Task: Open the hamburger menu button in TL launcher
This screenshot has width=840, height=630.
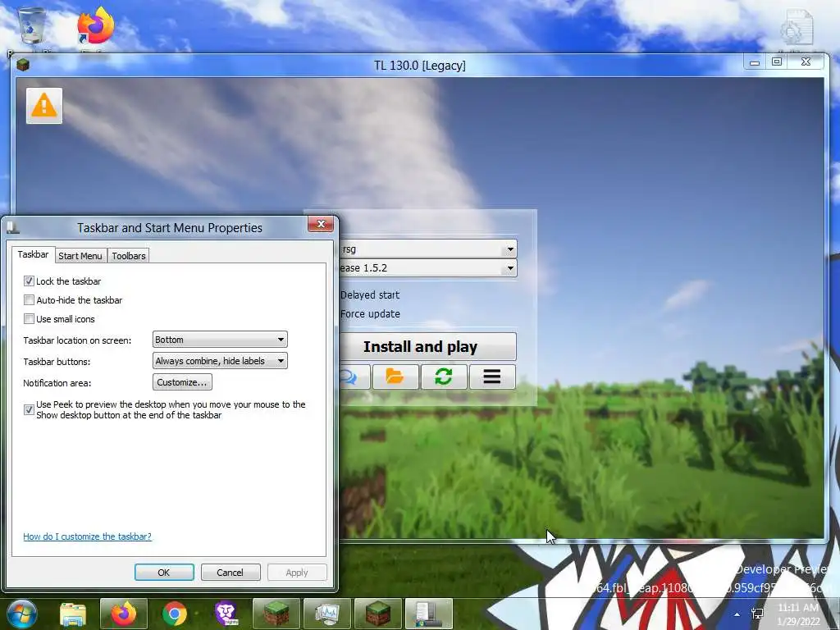Action: pos(492,377)
